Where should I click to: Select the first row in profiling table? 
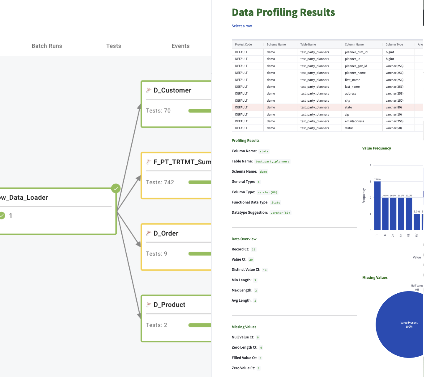327,52
